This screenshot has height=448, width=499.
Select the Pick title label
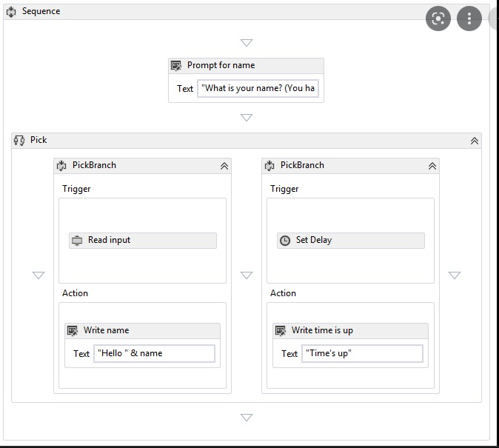click(x=38, y=140)
